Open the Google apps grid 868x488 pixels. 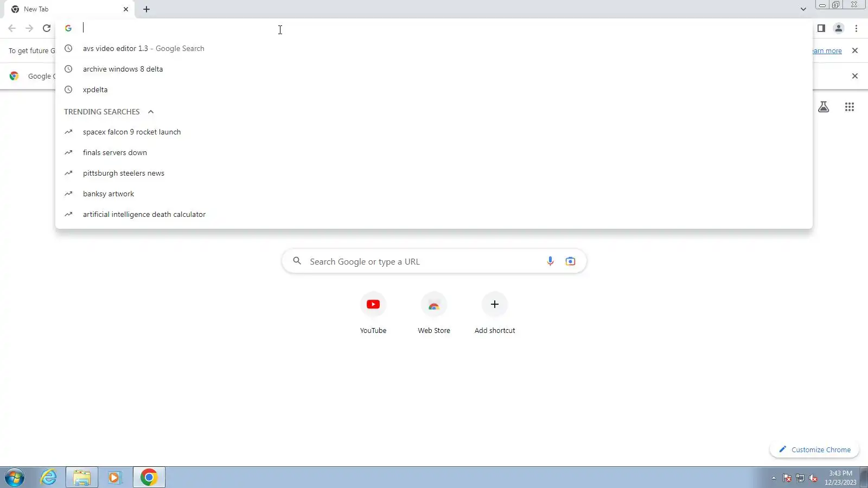850,107
